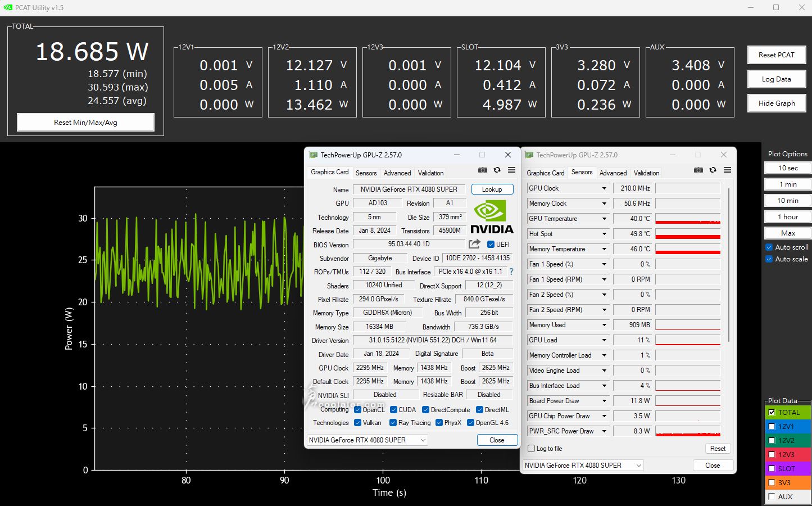Toggle the UEFI checkbox

[x=491, y=244]
